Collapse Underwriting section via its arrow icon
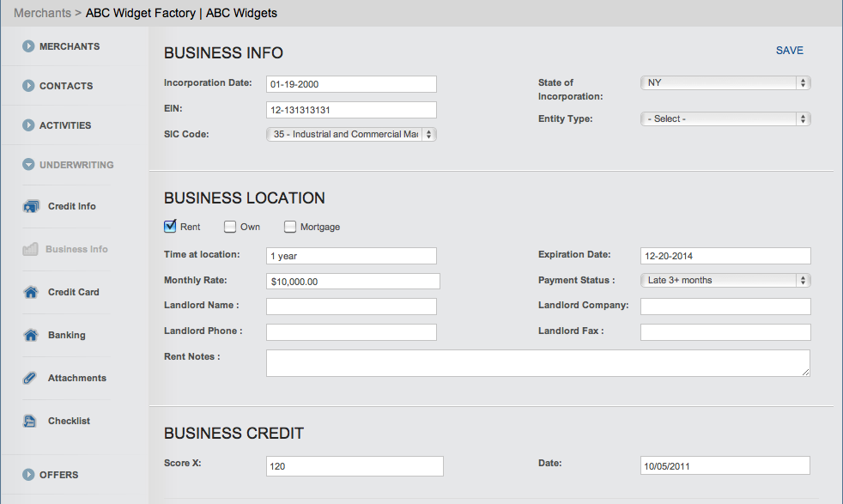This screenshot has height=504, width=843. click(x=28, y=165)
